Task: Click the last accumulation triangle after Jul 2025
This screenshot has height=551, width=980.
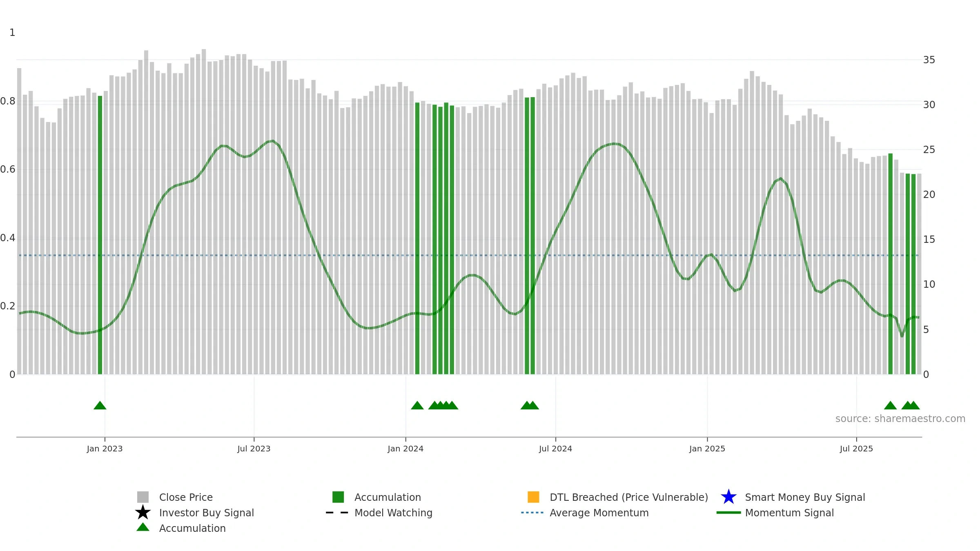Action: pos(913,405)
